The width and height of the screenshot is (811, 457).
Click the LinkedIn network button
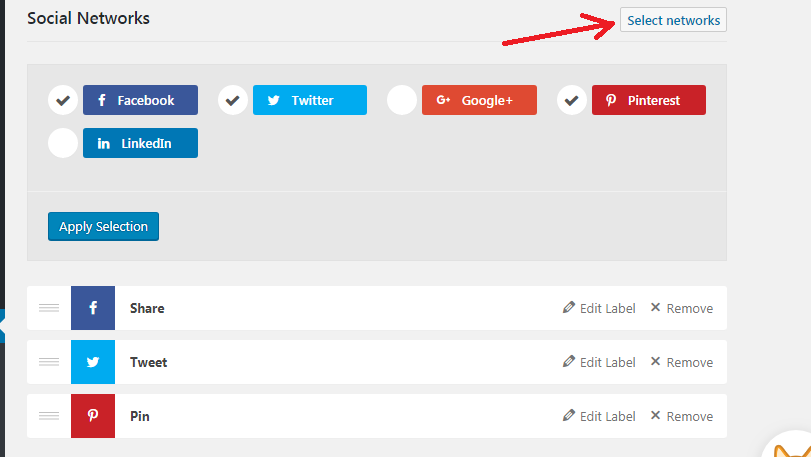(140, 143)
